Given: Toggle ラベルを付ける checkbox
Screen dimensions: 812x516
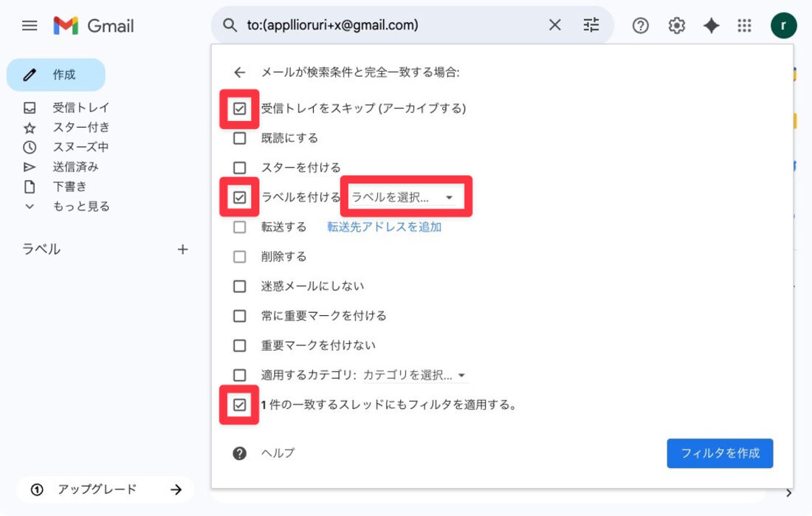Looking at the screenshot, I should (239, 197).
